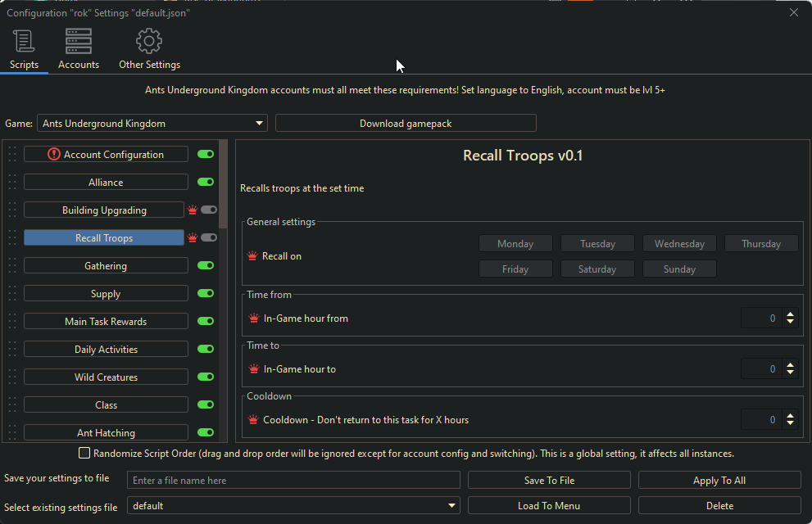The height and width of the screenshot is (524, 812).
Task: Click the Save To File button
Action: [549, 481]
